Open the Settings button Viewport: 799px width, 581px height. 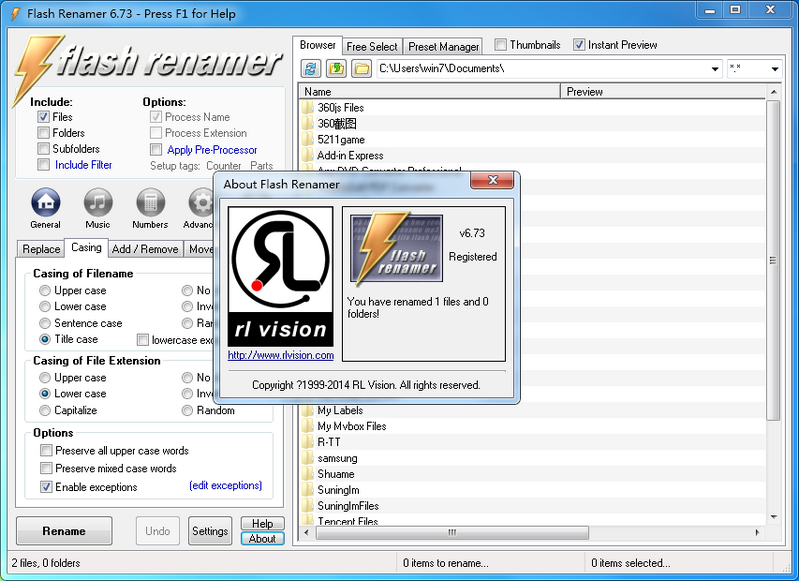tap(210, 531)
